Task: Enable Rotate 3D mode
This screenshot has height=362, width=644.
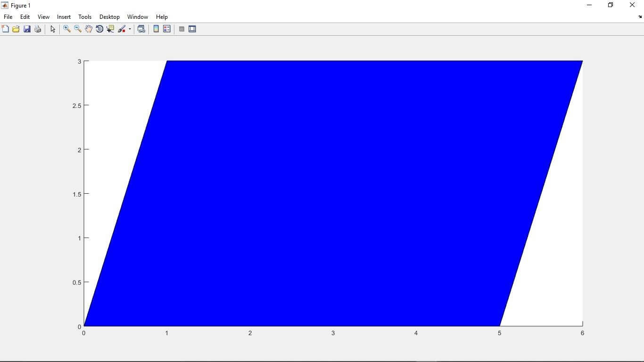Action: coord(99,29)
